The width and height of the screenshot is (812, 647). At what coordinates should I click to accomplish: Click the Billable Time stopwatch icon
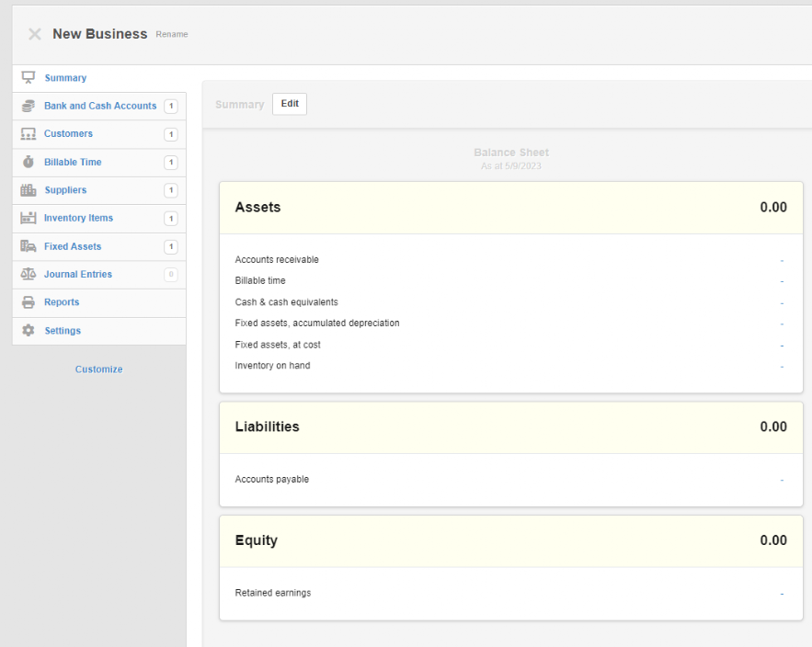point(28,162)
